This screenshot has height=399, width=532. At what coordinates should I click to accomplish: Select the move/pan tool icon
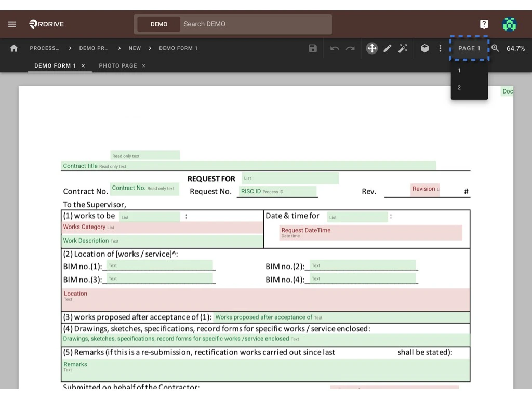coord(372,48)
